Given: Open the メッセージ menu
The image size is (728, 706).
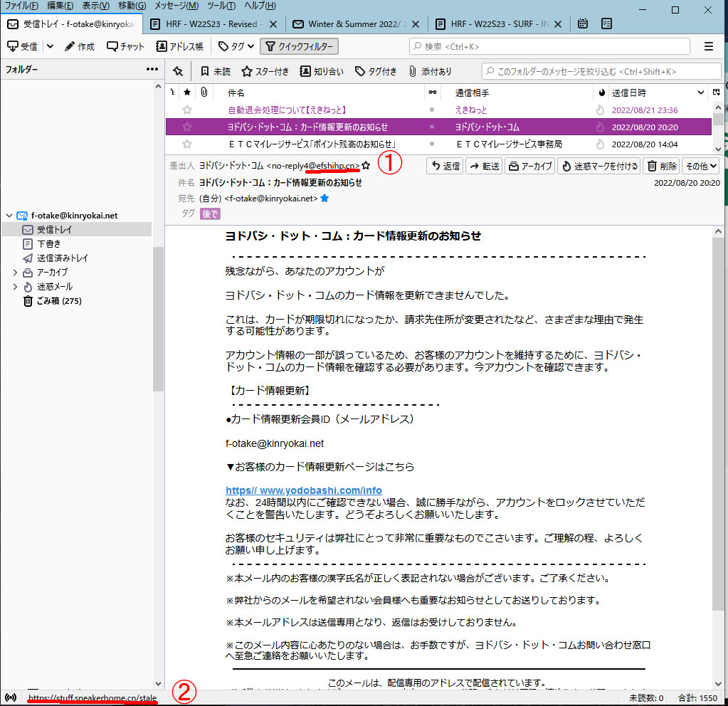Looking at the screenshot, I should 176,6.
